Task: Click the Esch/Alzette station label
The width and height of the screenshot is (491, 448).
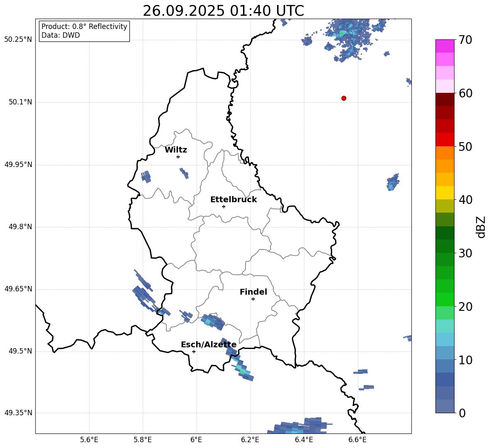Action: coord(209,345)
